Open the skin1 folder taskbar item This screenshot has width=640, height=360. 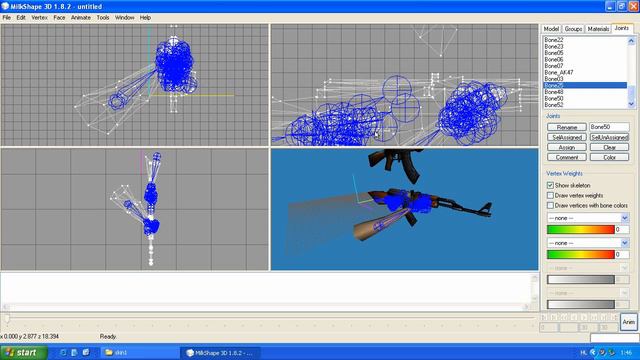pyautogui.click(x=139, y=352)
